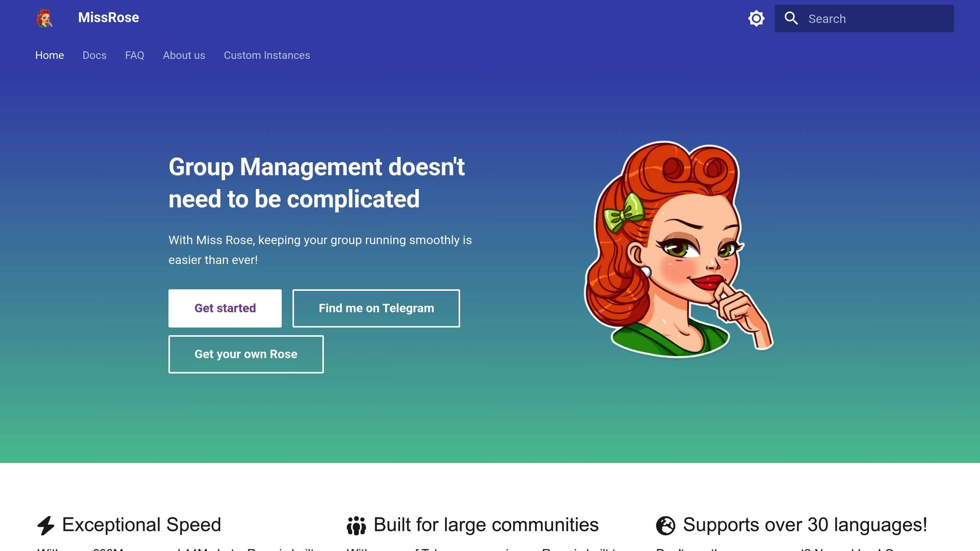The image size is (980, 551).
Task: Go to the Home tab
Action: coord(50,55)
